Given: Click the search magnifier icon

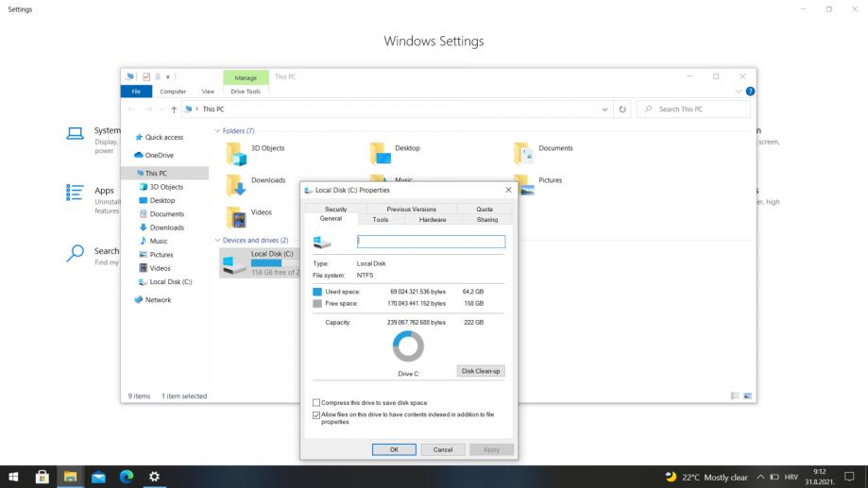Looking at the screenshot, I should click(x=648, y=109).
